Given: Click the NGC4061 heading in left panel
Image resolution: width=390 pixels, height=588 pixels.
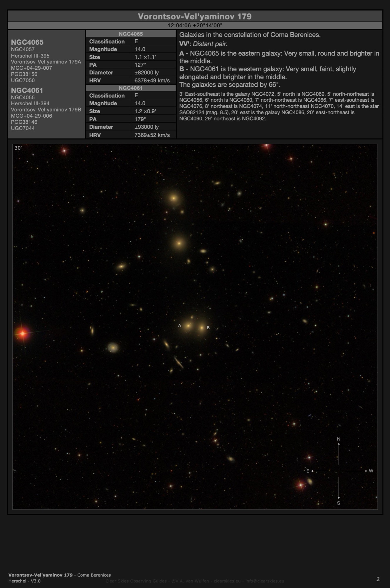Looking at the screenshot, I should tap(27, 91).
